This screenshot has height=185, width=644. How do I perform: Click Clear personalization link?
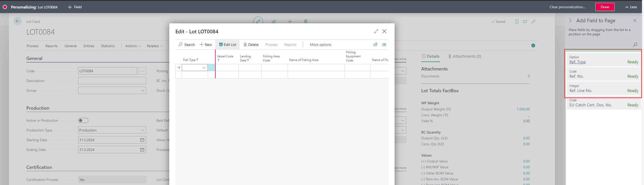pos(567,7)
